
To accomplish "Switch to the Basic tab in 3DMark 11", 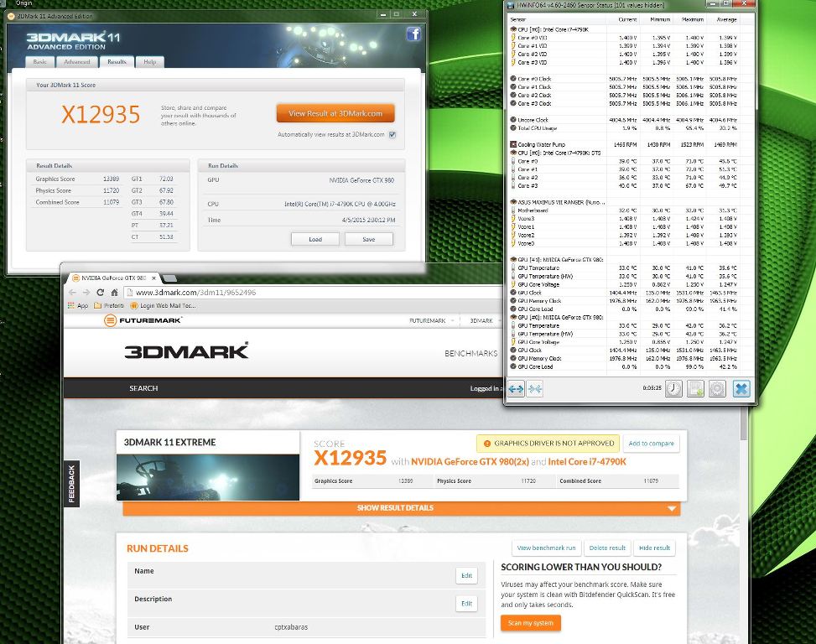I will (x=39, y=62).
